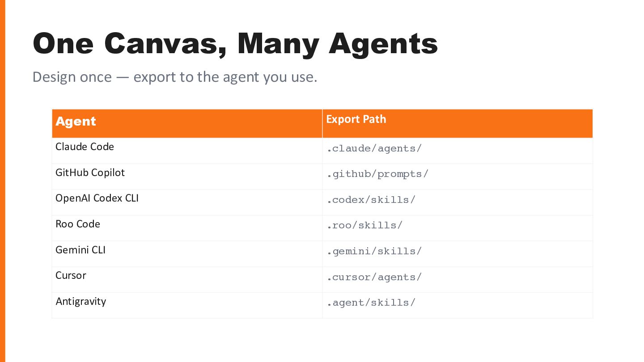This screenshot has height=362, width=644.
Task: Select the "Claude Code" table cell
Action: 85,147
